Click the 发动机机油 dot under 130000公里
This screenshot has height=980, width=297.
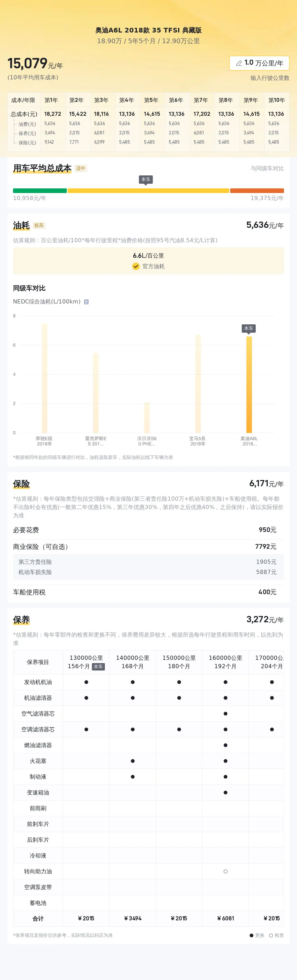(x=86, y=682)
